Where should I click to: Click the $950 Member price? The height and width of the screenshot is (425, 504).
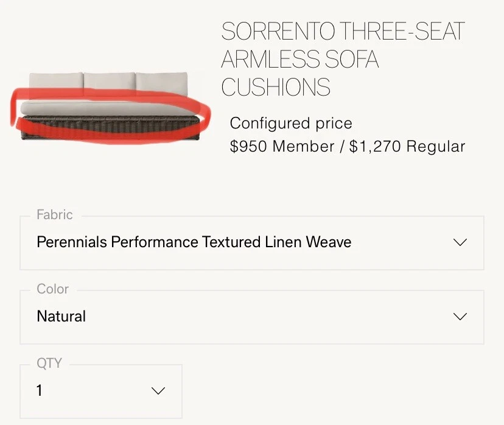tap(282, 146)
